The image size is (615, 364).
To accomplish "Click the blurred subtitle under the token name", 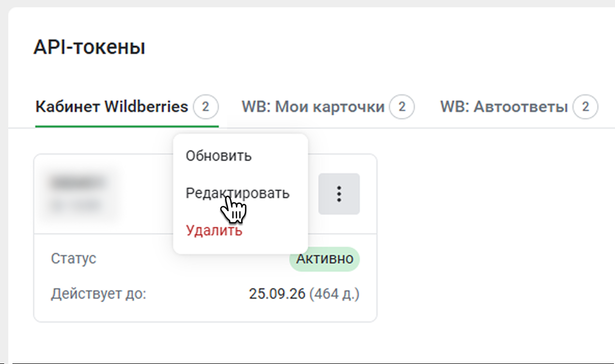I will tap(75, 206).
